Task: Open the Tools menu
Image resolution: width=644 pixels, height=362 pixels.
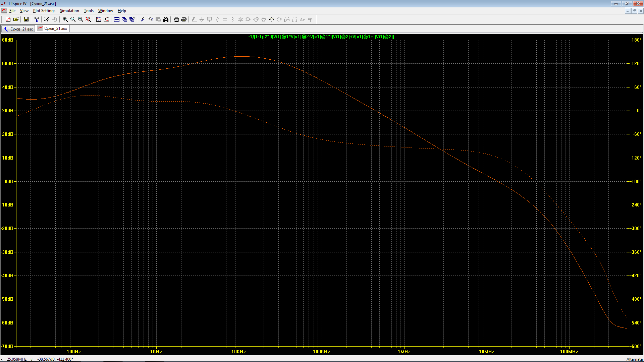Action: (x=89, y=11)
